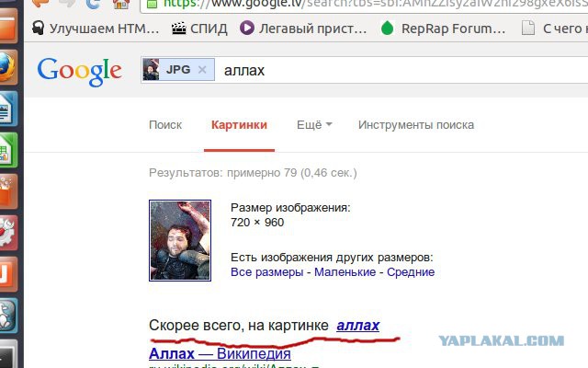
Task: Open the Аллах — Википедия result
Action: coord(220,353)
